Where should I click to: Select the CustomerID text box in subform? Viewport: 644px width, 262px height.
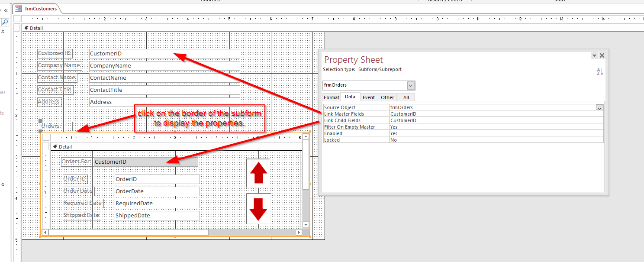coord(146,162)
